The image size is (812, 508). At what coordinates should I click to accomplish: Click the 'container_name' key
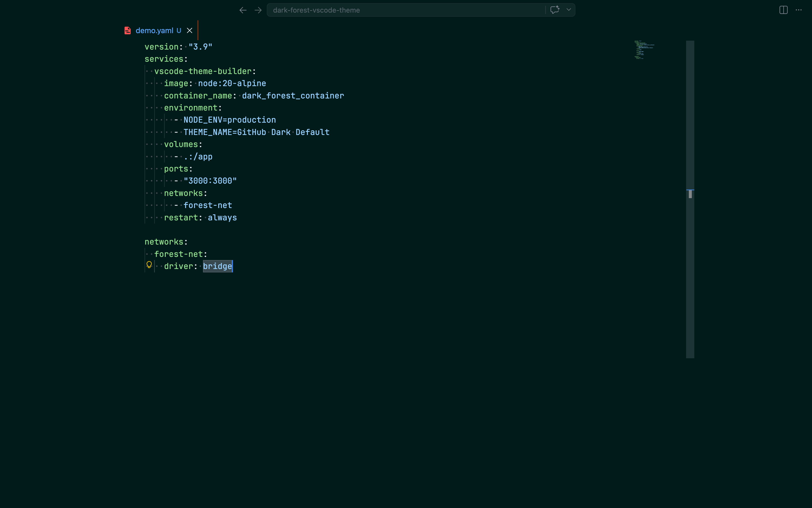point(198,96)
